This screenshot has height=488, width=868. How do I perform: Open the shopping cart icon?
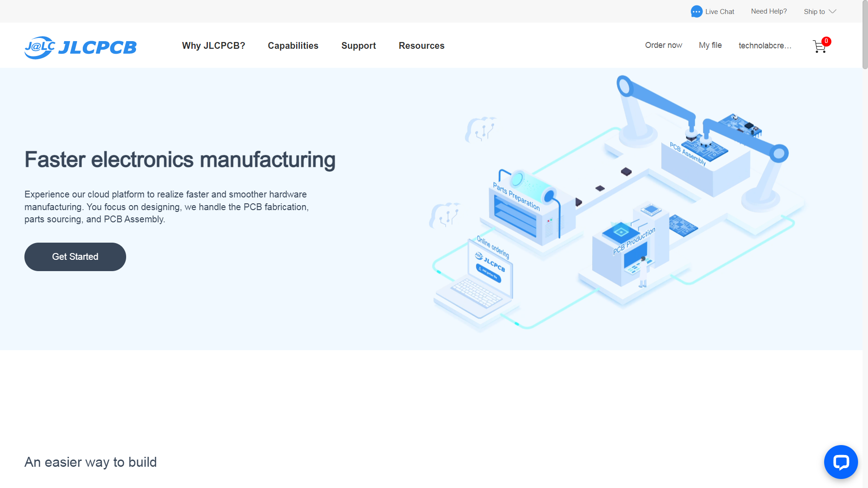pyautogui.click(x=819, y=47)
